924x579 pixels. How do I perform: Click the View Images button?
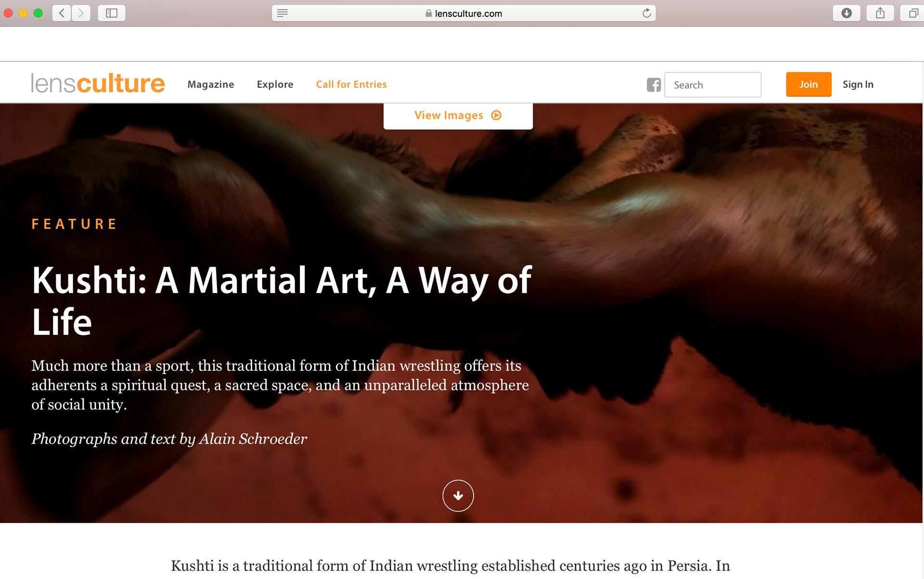tap(458, 115)
